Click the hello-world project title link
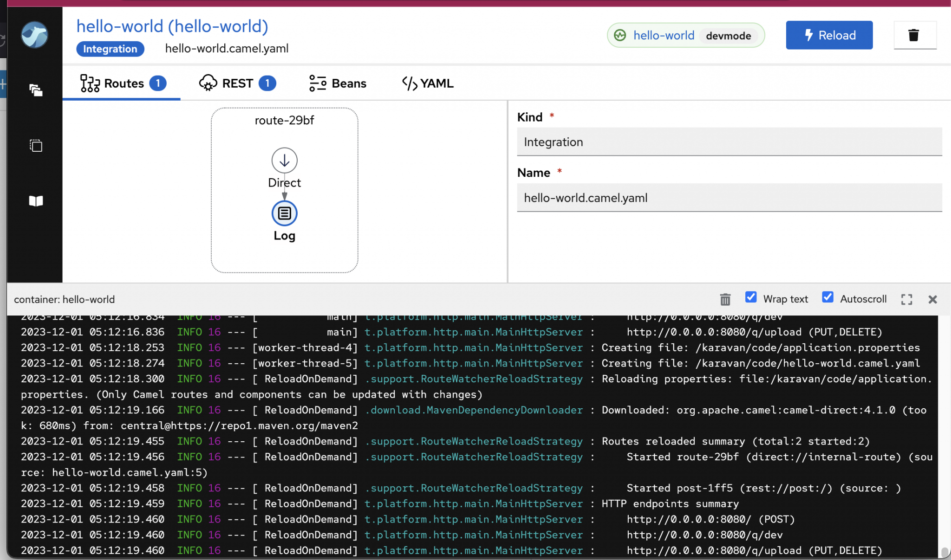 coord(172,26)
